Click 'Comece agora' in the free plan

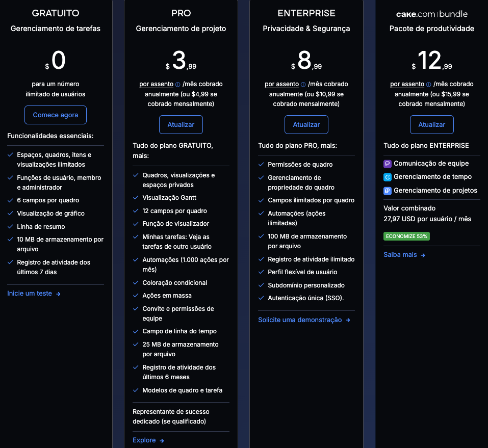tap(55, 115)
